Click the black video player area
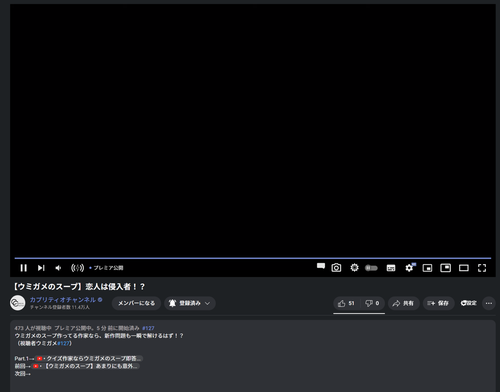This screenshot has width=500, height=392. [253, 130]
